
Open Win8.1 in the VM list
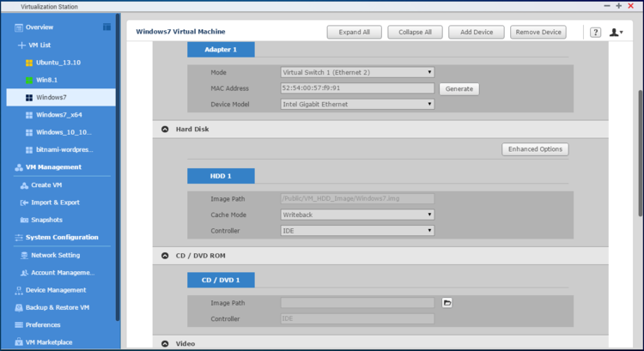click(47, 80)
